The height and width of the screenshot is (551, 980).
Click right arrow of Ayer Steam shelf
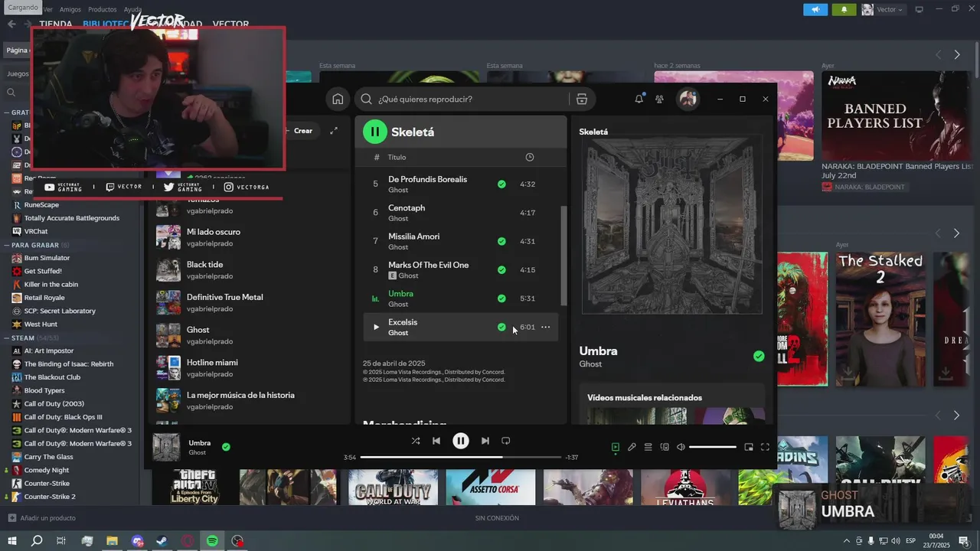(x=956, y=233)
